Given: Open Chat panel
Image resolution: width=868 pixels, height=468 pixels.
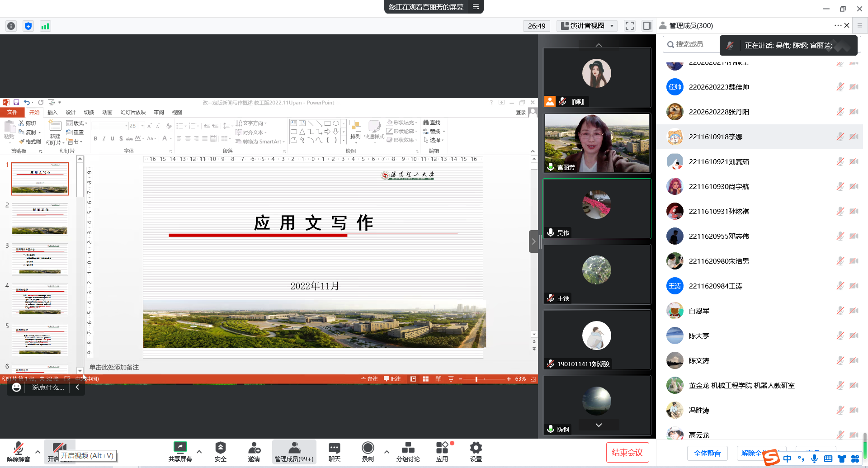Looking at the screenshot, I should [335, 452].
